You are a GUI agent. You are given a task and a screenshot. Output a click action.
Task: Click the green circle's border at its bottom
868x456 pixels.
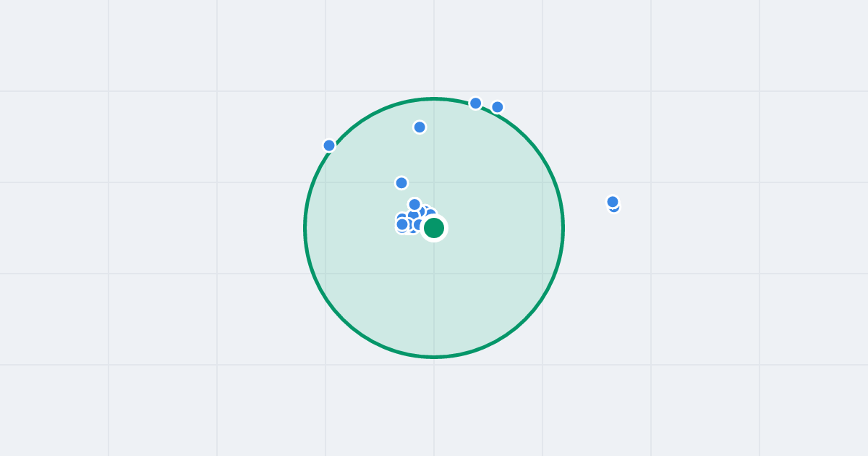(x=434, y=357)
